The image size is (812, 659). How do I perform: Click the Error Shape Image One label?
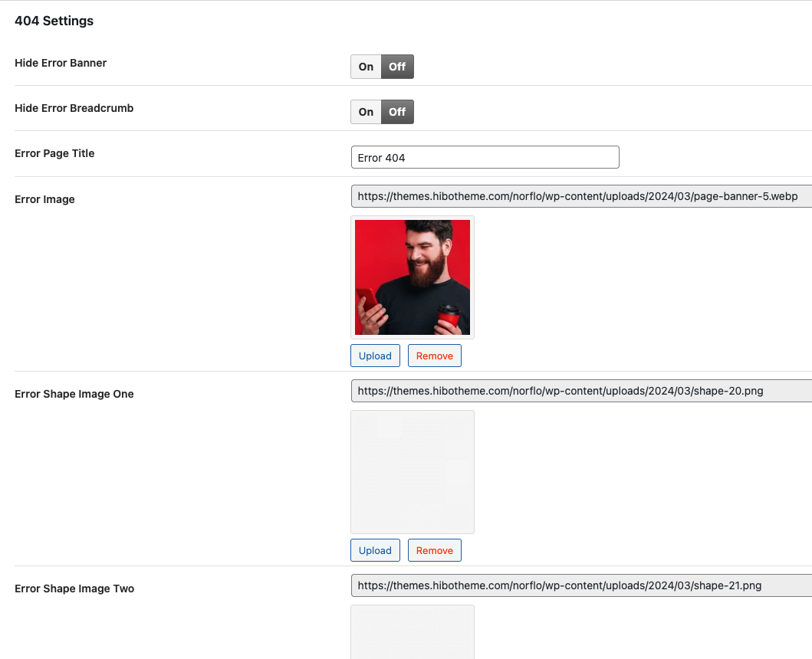74,394
